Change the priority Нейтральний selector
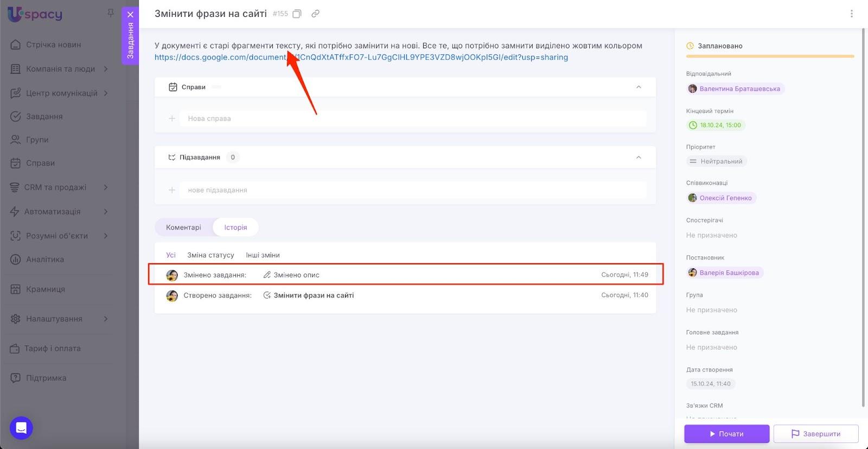The width and height of the screenshot is (868, 449). click(716, 161)
